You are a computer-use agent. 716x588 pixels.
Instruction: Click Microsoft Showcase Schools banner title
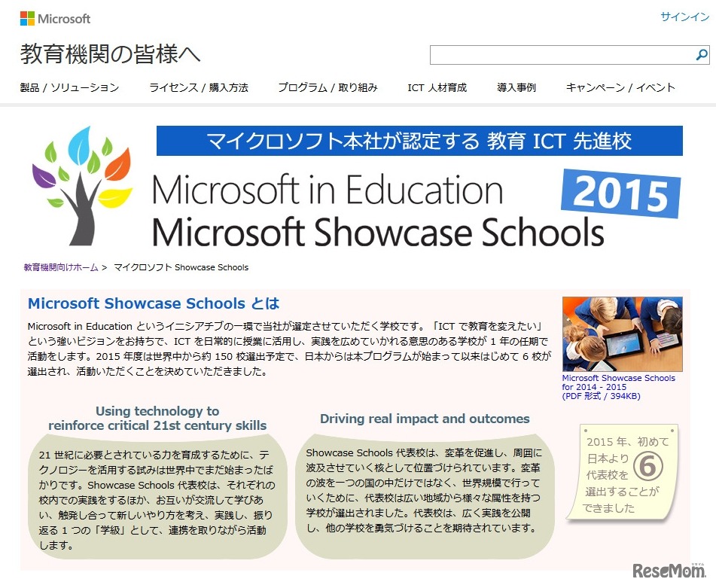(378, 232)
